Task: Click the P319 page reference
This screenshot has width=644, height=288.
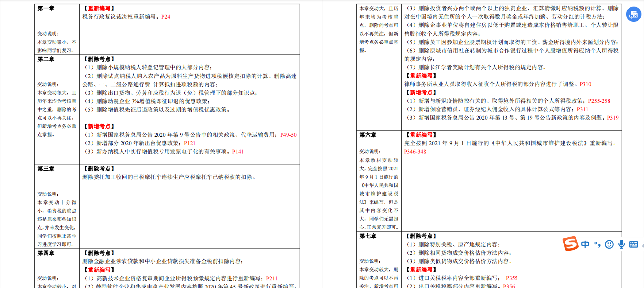Action: [x=613, y=118]
